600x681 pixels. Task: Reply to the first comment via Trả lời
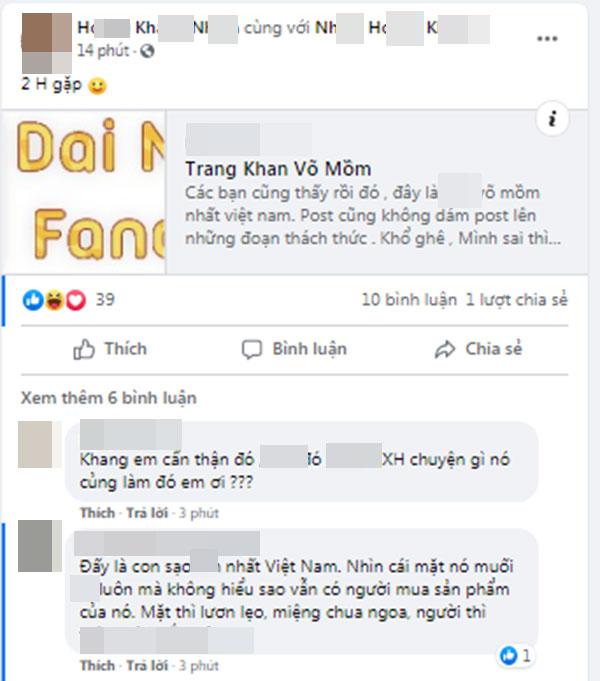147,513
